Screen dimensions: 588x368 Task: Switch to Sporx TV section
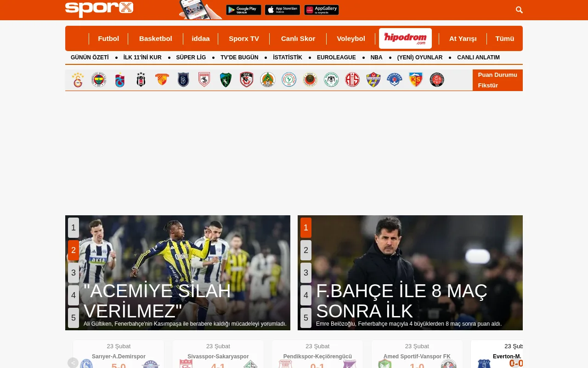tap(244, 39)
